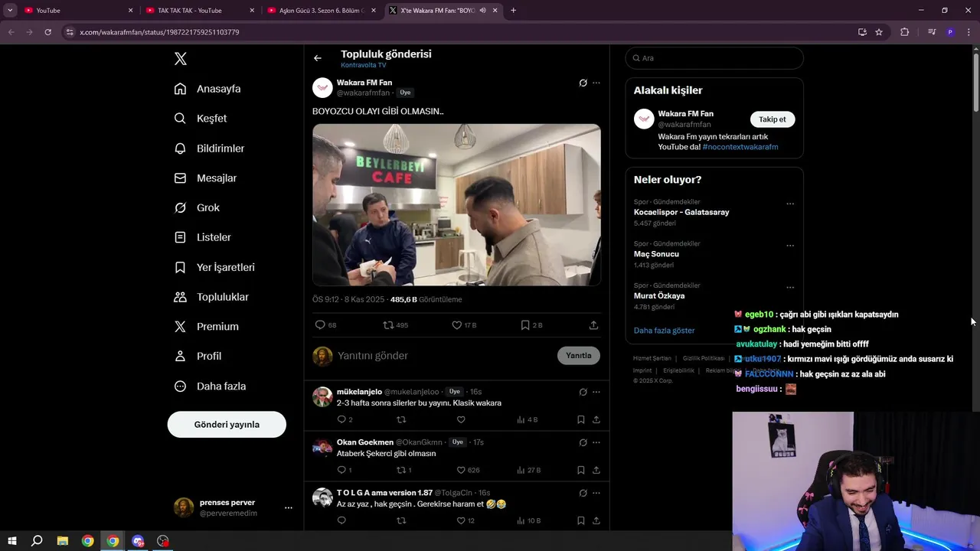The width and height of the screenshot is (980, 551).
Task: Expand Daha fazla menu
Action: coord(210,386)
